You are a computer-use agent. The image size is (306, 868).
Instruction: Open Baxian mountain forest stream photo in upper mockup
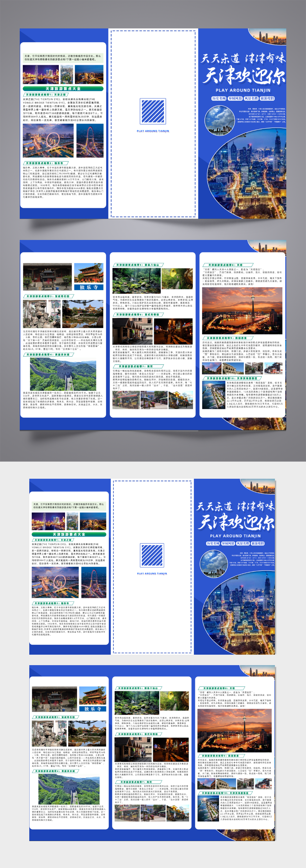[x=136, y=281]
